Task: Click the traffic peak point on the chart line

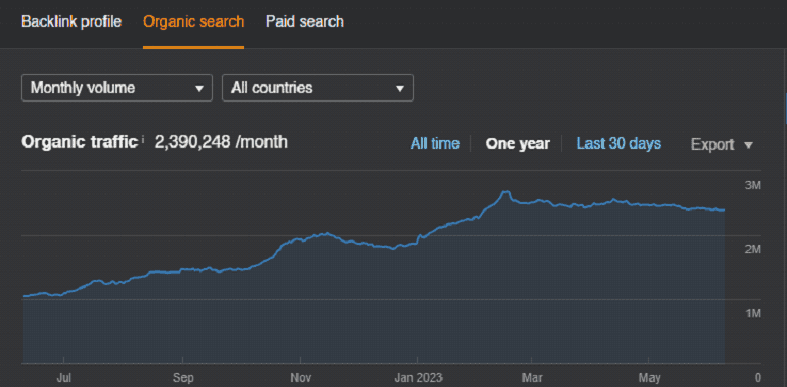Action: [x=506, y=192]
